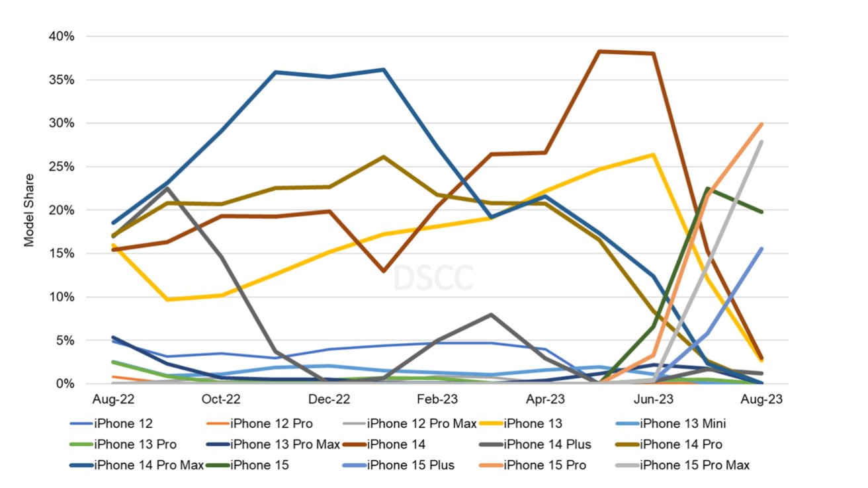Image resolution: width=868 pixels, height=488 pixels.
Task: Click the DSCC watermark in the chart
Action: 433,278
